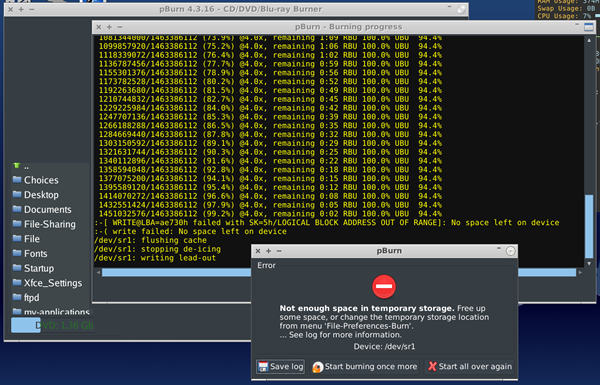Click the red X icon on Start all over again
The height and width of the screenshot is (385, 600).
(x=432, y=367)
